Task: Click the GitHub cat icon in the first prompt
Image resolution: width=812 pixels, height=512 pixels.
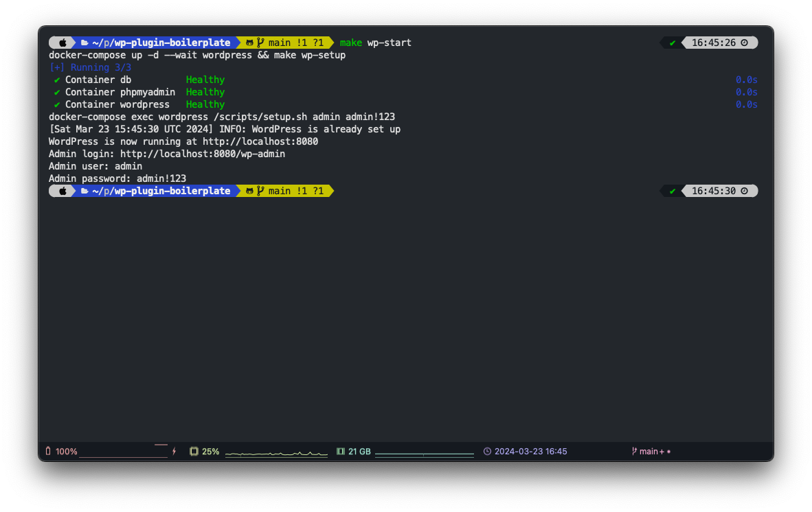Action: pyautogui.click(x=249, y=43)
